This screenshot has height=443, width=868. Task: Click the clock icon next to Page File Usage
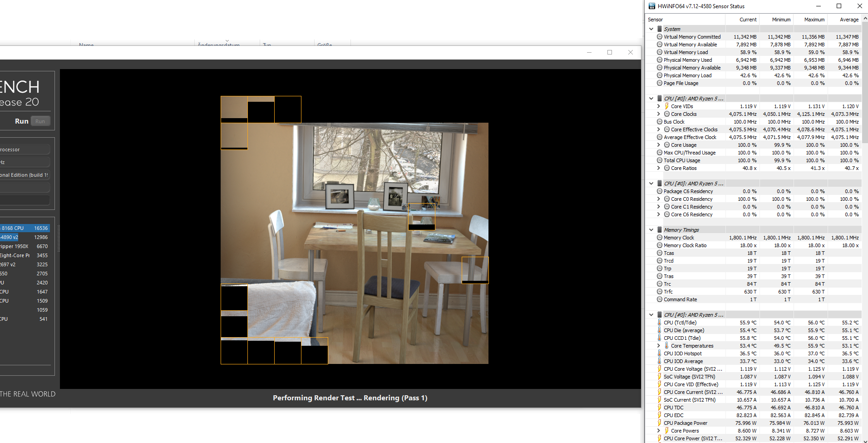(x=659, y=83)
